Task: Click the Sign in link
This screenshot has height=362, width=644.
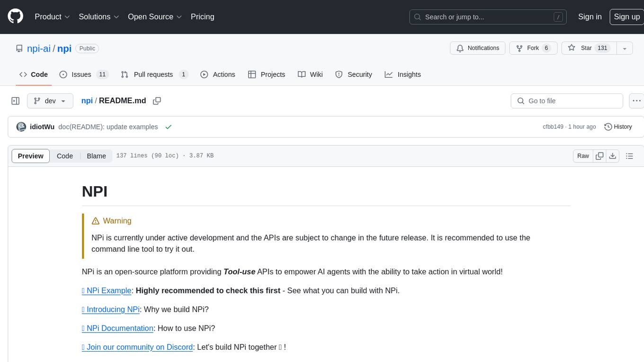Action: tap(590, 17)
